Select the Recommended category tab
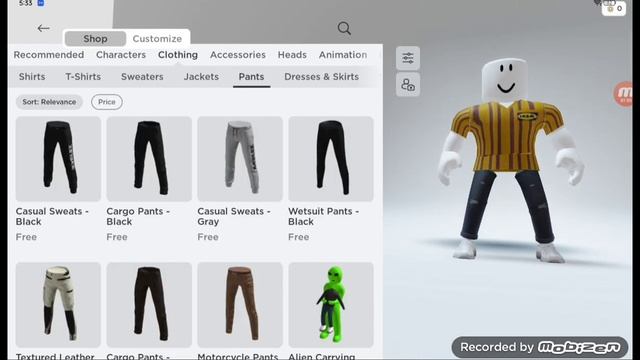 49,55
